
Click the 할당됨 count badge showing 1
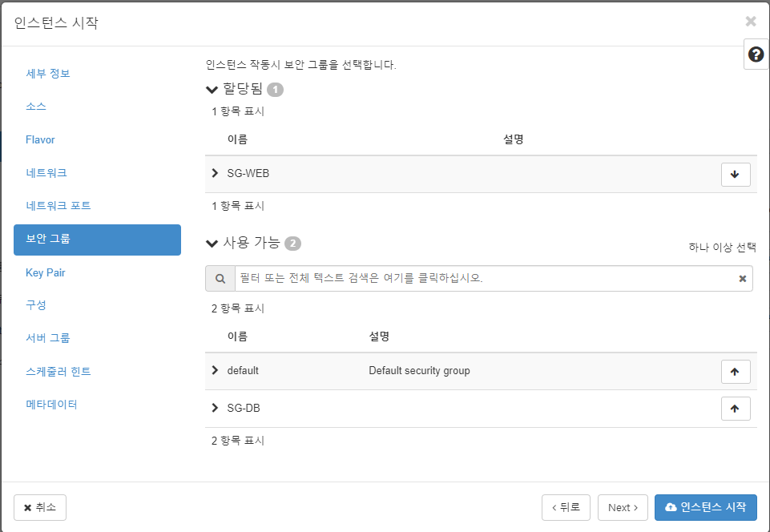[x=275, y=90]
